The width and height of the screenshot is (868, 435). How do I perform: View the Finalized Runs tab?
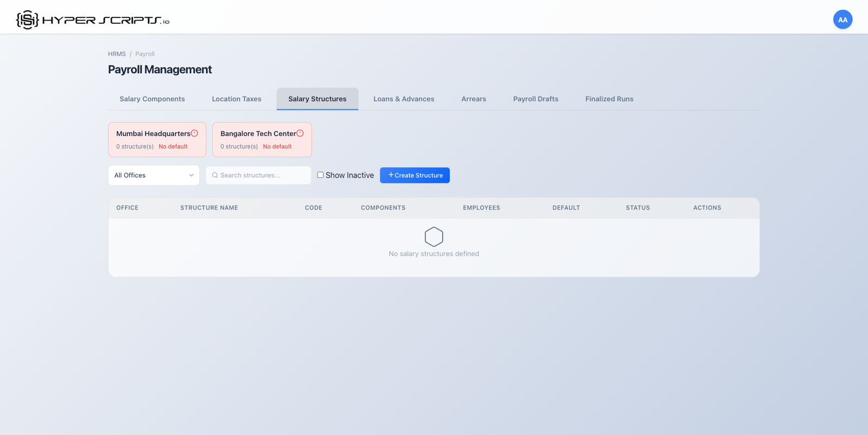[x=609, y=99]
